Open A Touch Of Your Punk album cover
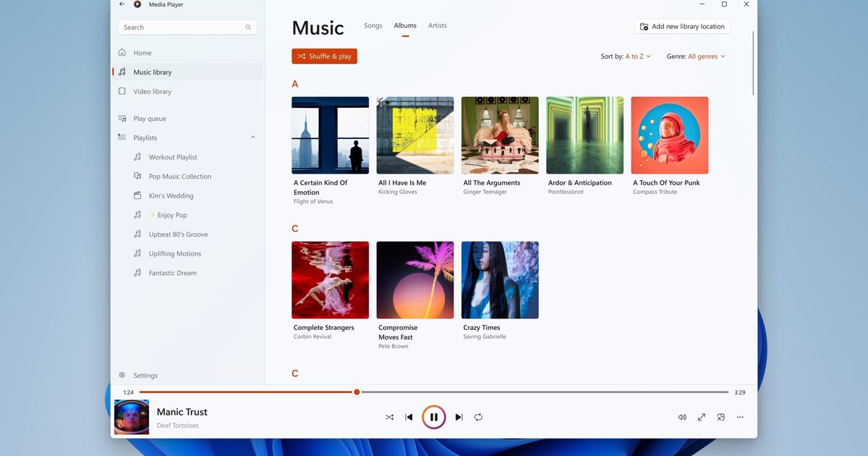The height and width of the screenshot is (456, 868). [670, 135]
